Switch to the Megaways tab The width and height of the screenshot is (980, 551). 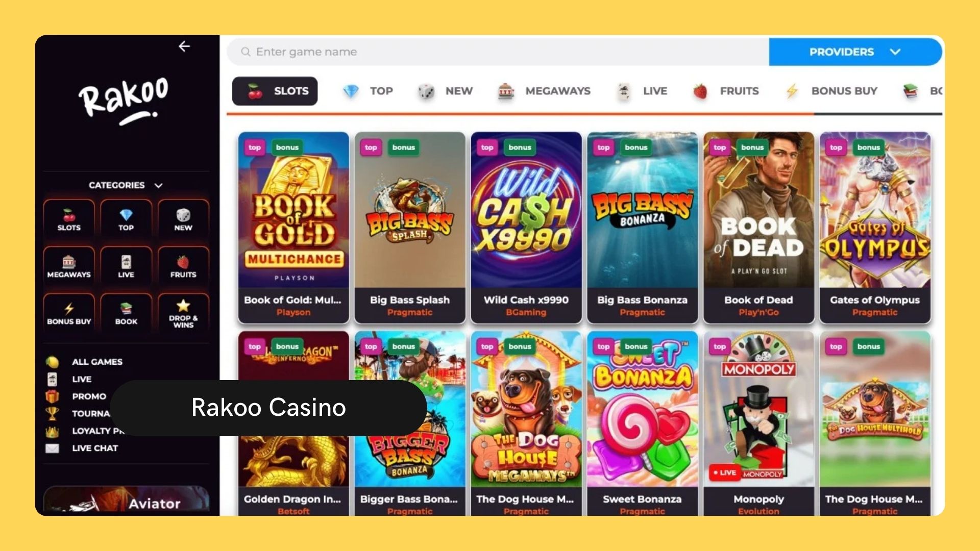[544, 91]
